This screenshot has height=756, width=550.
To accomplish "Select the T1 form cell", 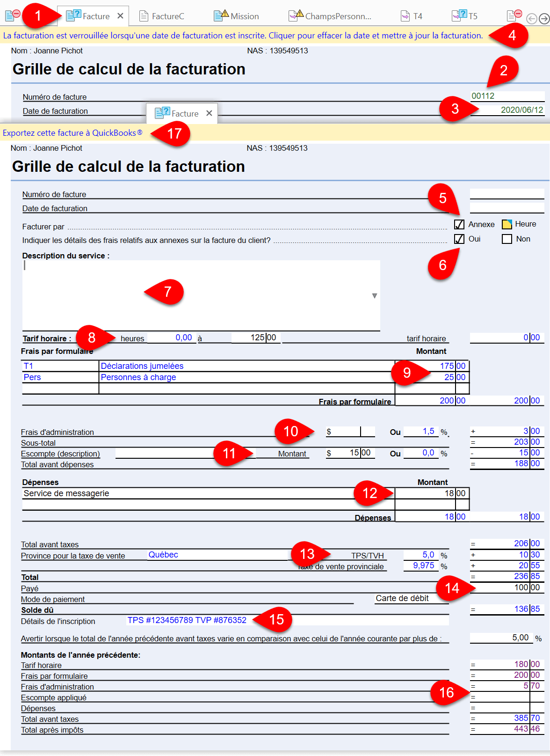I will pos(60,366).
